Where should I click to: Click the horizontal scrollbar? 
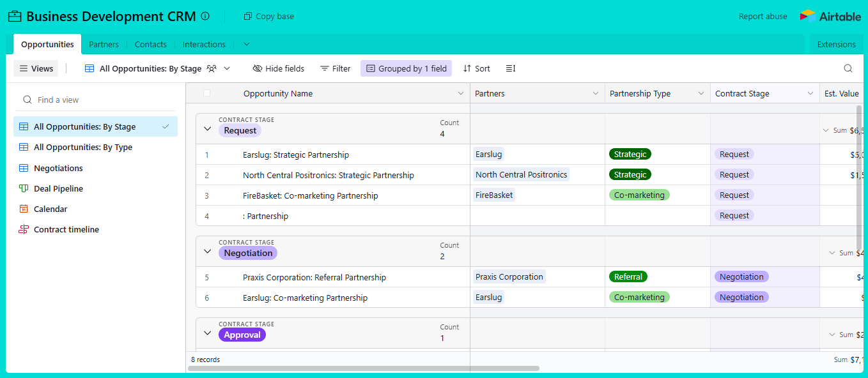[x=364, y=368]
